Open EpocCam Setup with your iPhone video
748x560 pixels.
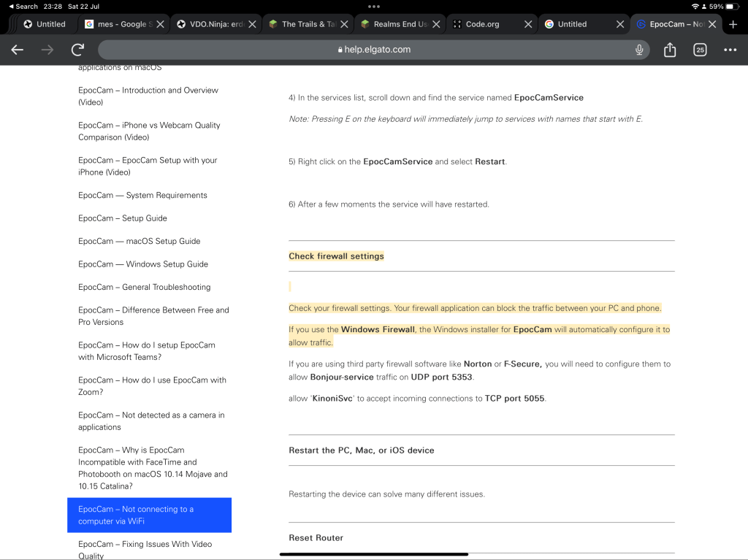pos(148,166)
